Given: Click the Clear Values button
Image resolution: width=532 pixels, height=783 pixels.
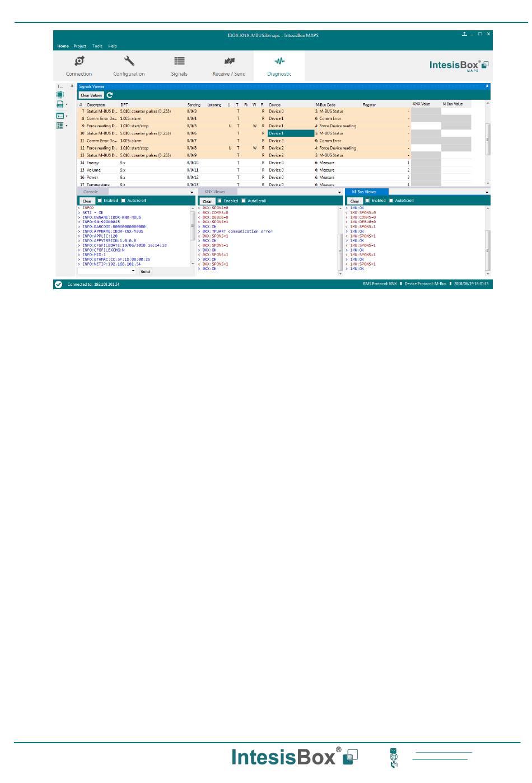Looking at the screenshot, I should pyautogui.click(x=91, y=95).
